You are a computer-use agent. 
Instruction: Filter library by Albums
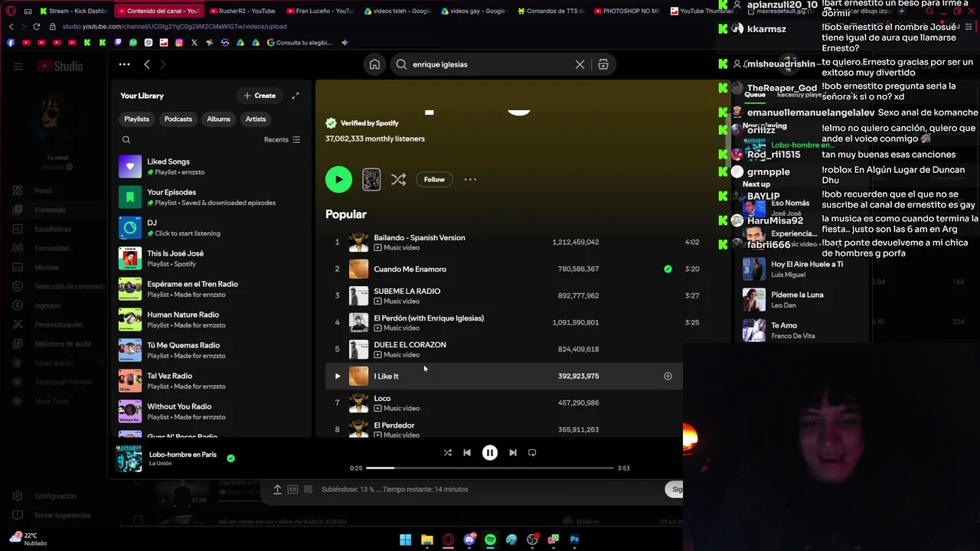point(218,119)
